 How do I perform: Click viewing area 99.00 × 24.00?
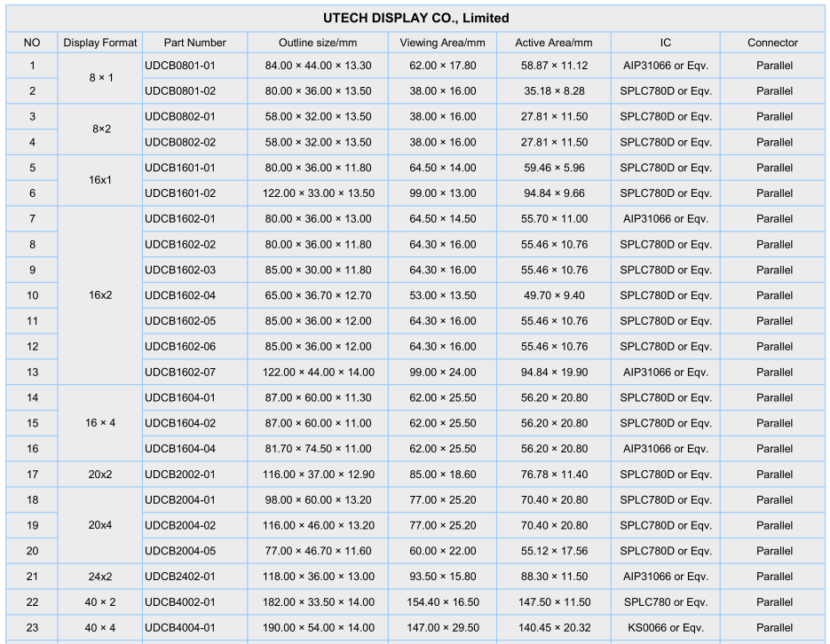point(443,373)
